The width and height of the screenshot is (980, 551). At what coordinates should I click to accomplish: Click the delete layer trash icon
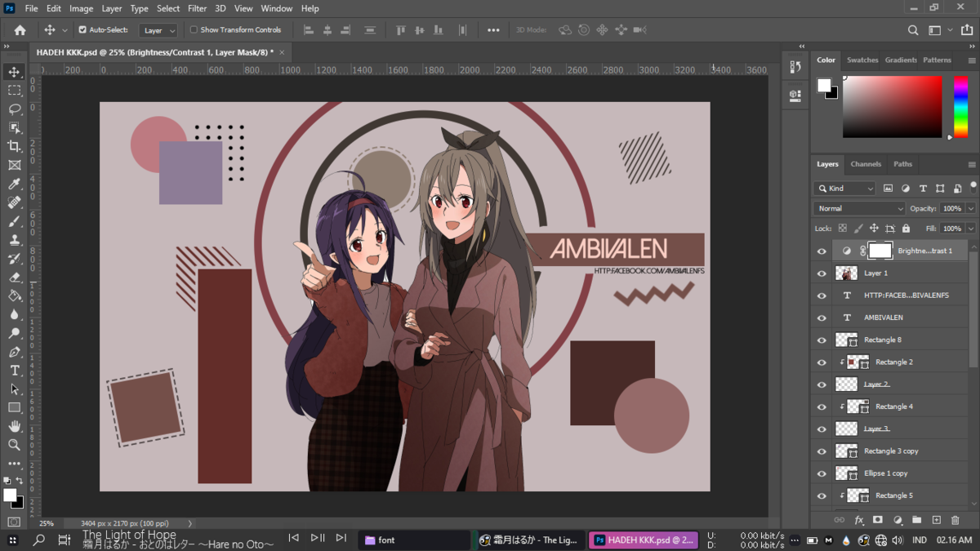point(955,520)
